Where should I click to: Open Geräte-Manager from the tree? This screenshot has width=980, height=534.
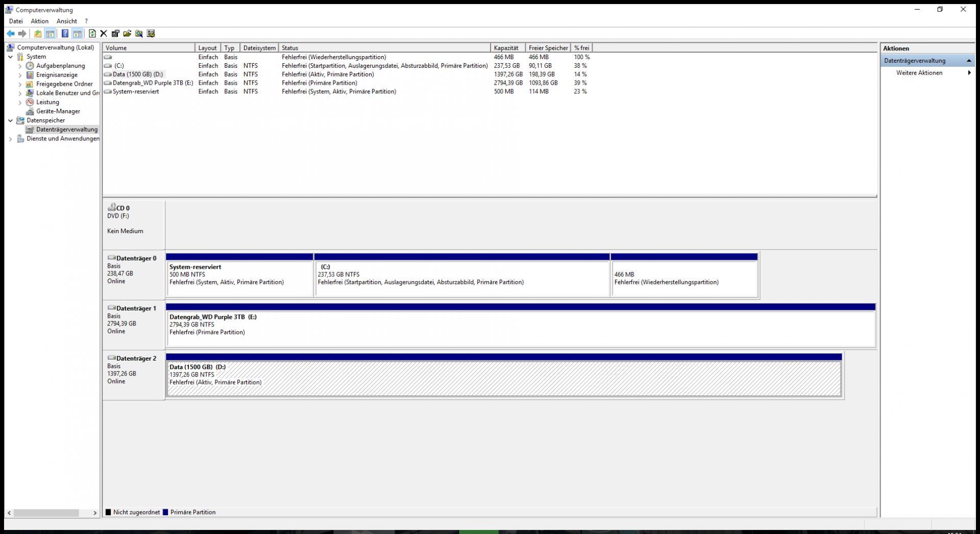click(x=58, y=111)
